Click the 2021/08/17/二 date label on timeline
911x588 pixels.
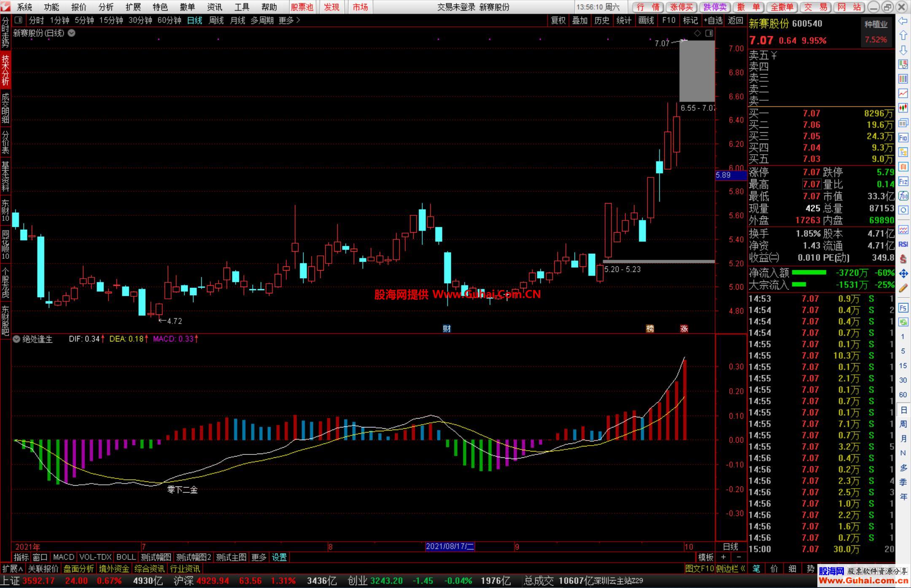tap(450, 547)
